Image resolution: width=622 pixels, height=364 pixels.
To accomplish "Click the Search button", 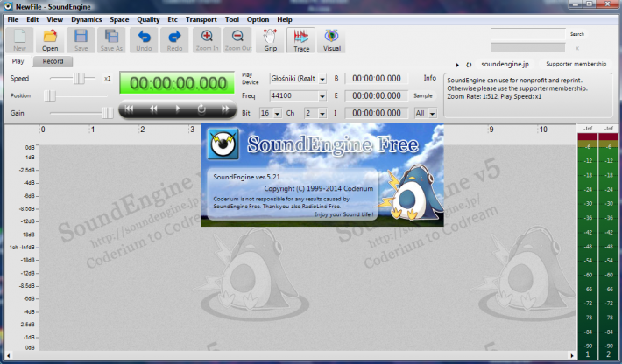I will click(x=577, y=34).
